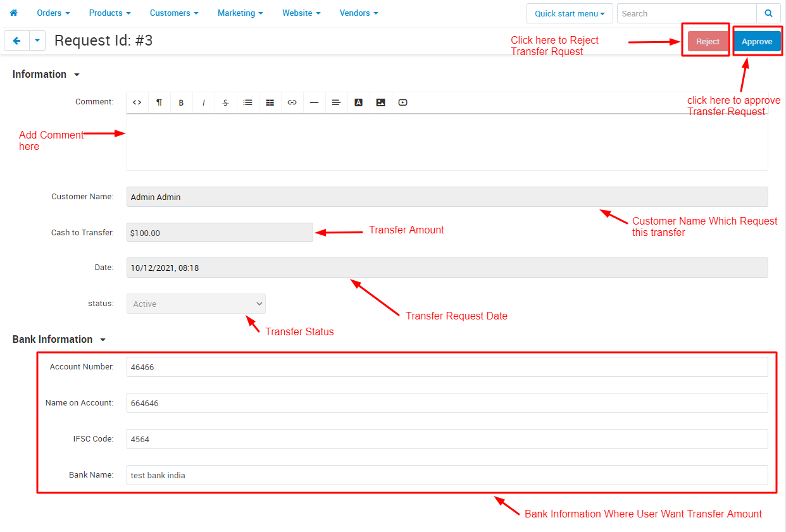786x532 pixels.
Task: Go to the home icon
Action: (13, 13)
